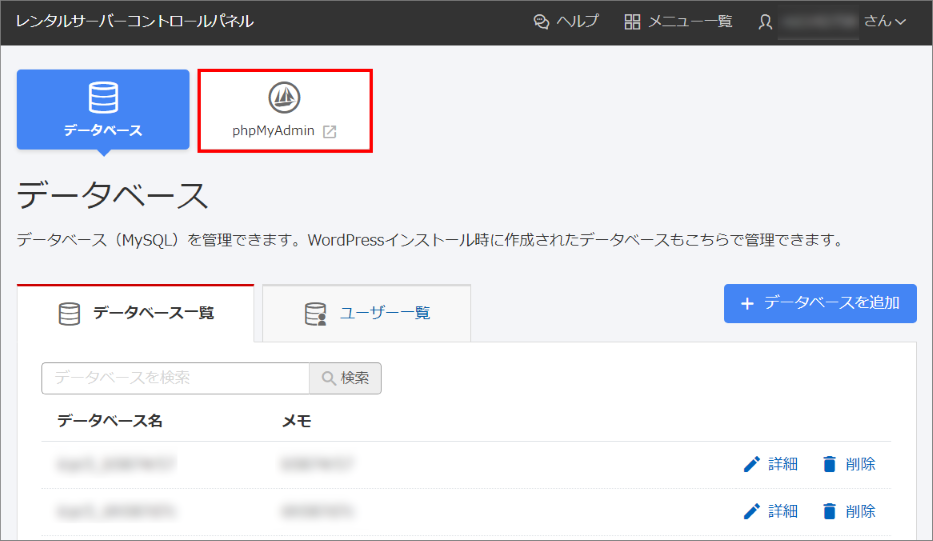
Task: Focus the データベースを検索 search field
Action: pos(176,378)
